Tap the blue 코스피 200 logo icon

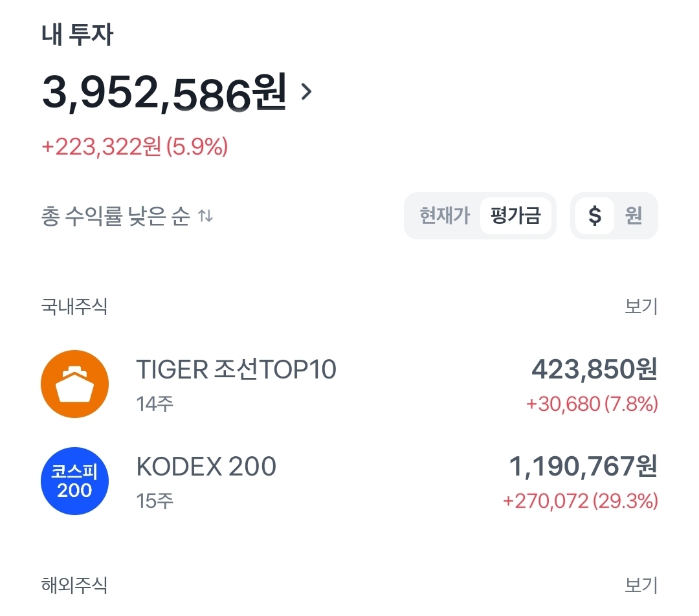(74, 481)
